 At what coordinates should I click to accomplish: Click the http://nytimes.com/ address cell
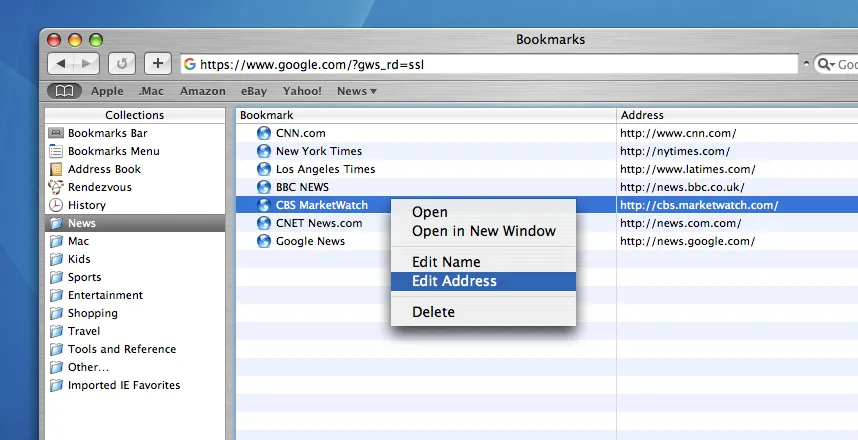(675, 151)
